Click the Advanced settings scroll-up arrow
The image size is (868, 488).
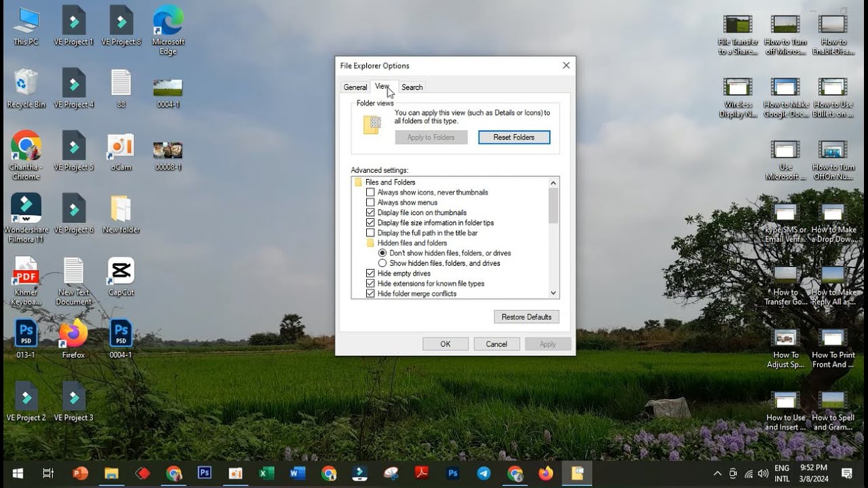click(553, 182)
